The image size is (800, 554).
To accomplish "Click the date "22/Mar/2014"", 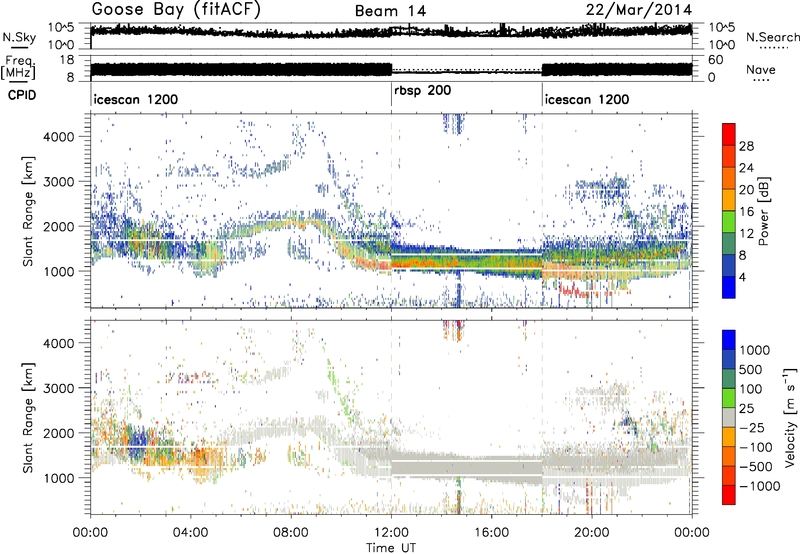I will click(x=639, y=10).
